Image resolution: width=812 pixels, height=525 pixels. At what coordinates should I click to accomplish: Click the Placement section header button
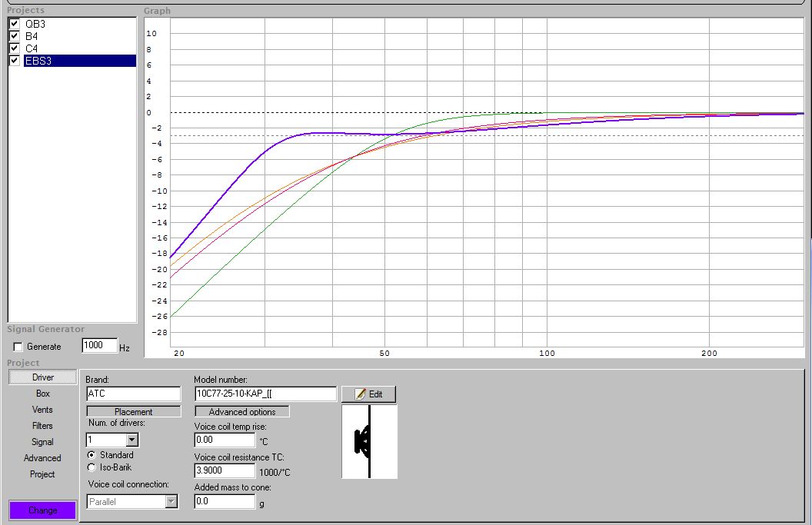[134, 411]
